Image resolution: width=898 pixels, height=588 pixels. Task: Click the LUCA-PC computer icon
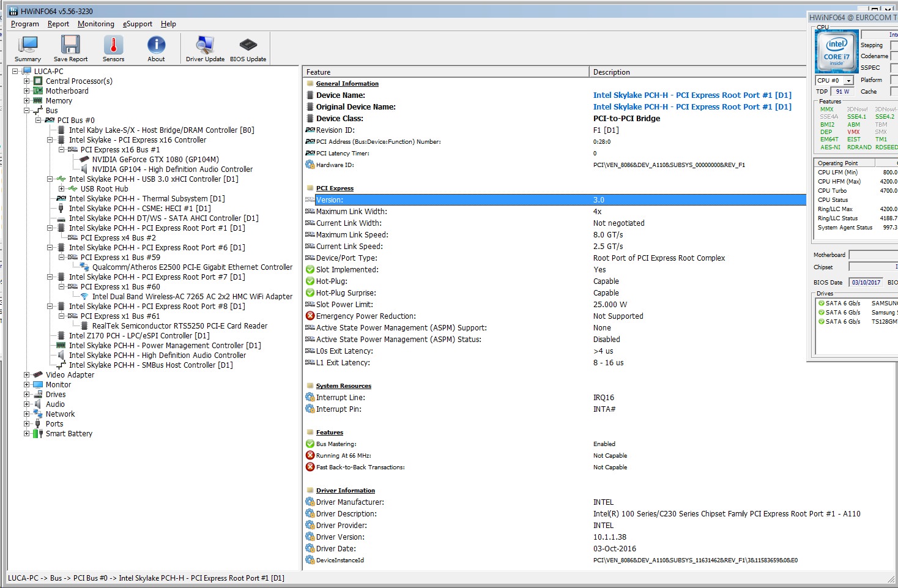click(27, 71)
